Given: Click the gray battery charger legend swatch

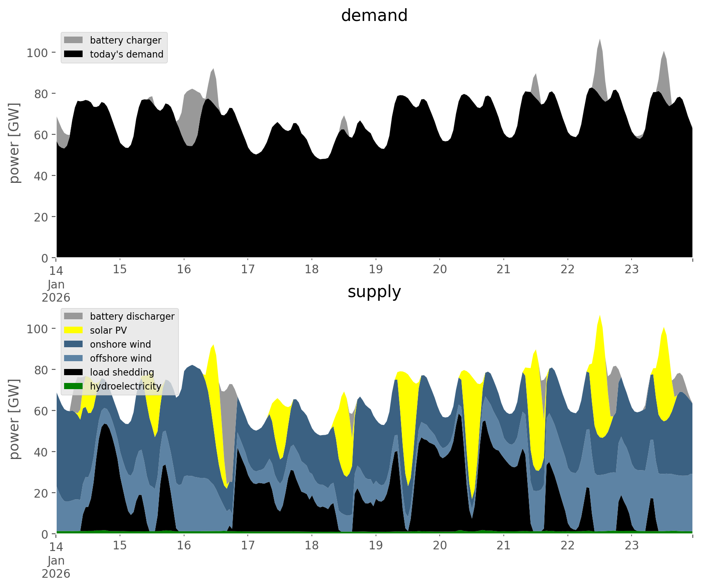Looking at the screenshot, I should pyautogui.click(x=73, y=40).
